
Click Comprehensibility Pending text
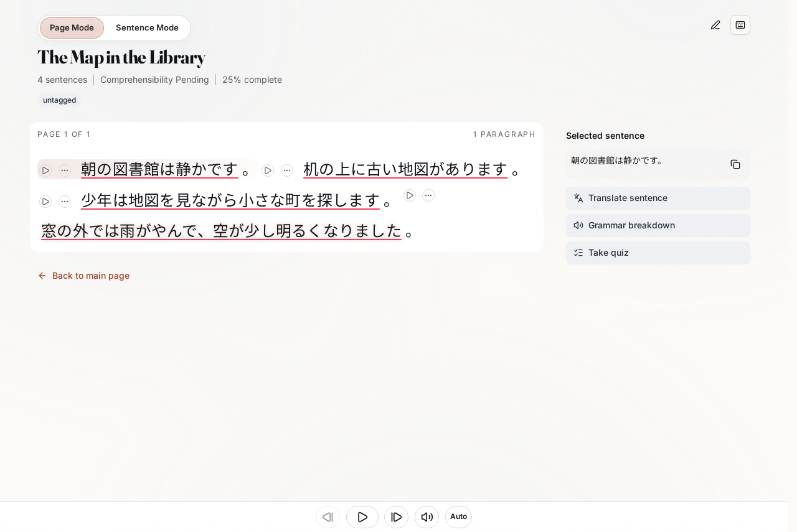pos(154,80)
